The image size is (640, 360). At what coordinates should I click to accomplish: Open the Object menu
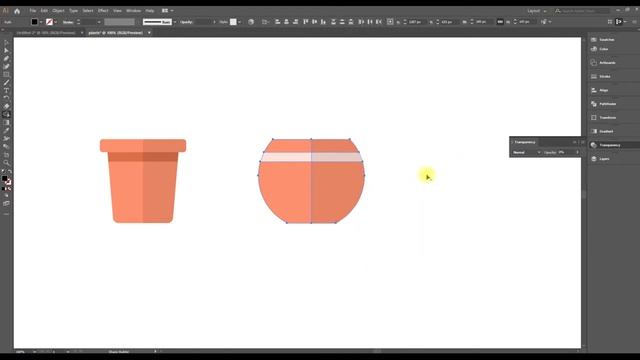tap(58, 11)
